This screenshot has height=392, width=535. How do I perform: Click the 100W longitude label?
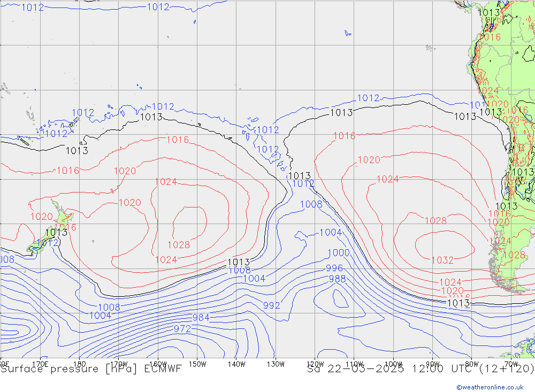click(x=393, y=364)
